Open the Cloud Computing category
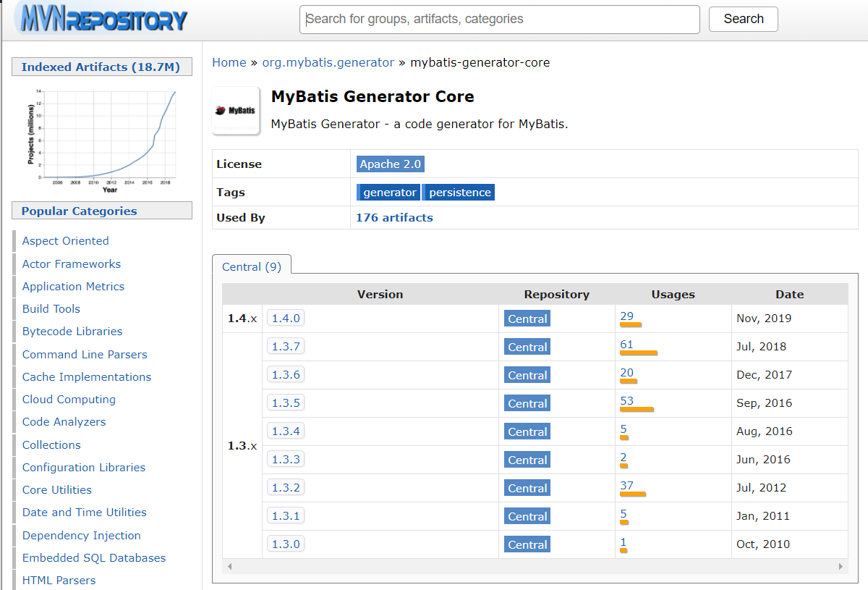Image resolution: width=868 pixels, height=590 pixels. point(69,400)
